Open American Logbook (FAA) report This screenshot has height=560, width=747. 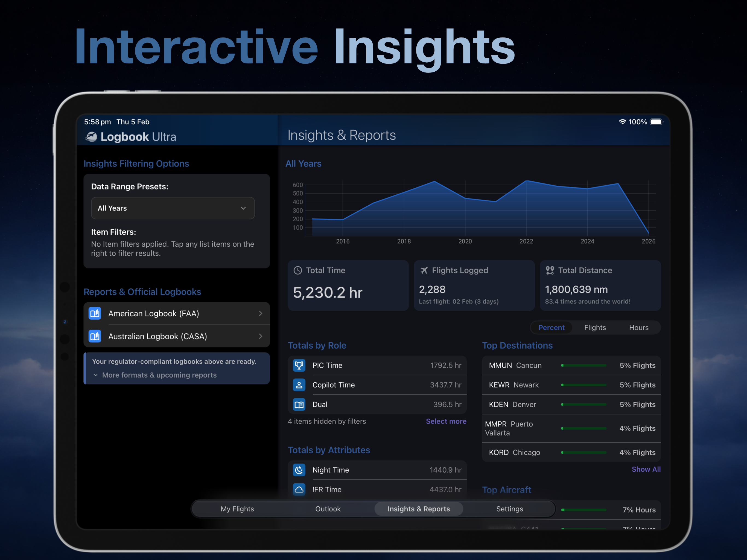[177, 313]
